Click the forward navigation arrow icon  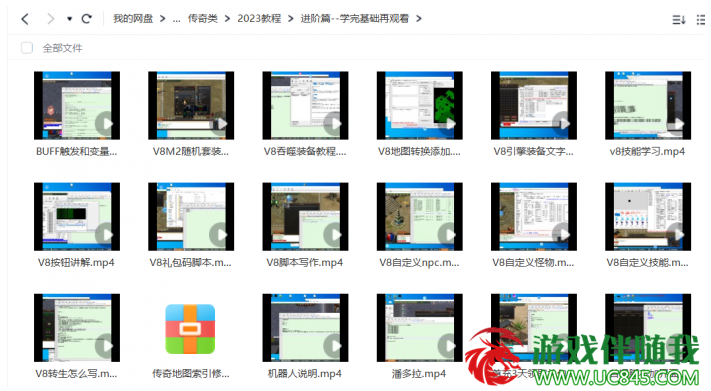coord(50,19)
